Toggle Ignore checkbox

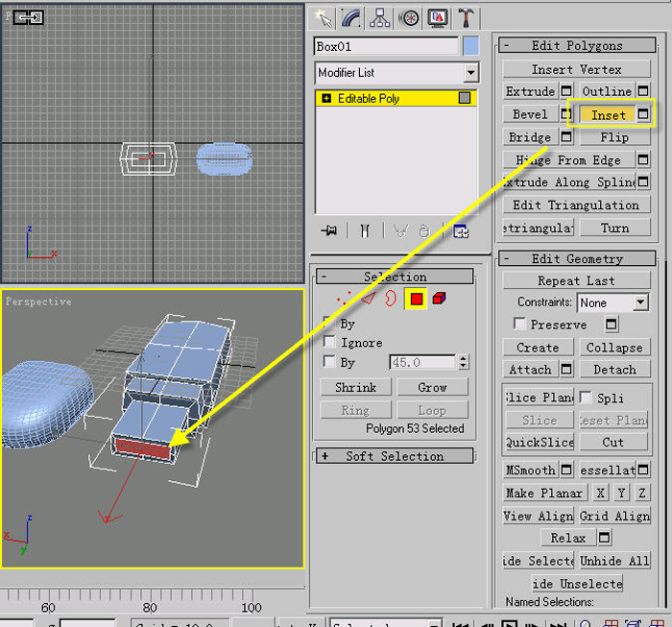tap(328, 342)
